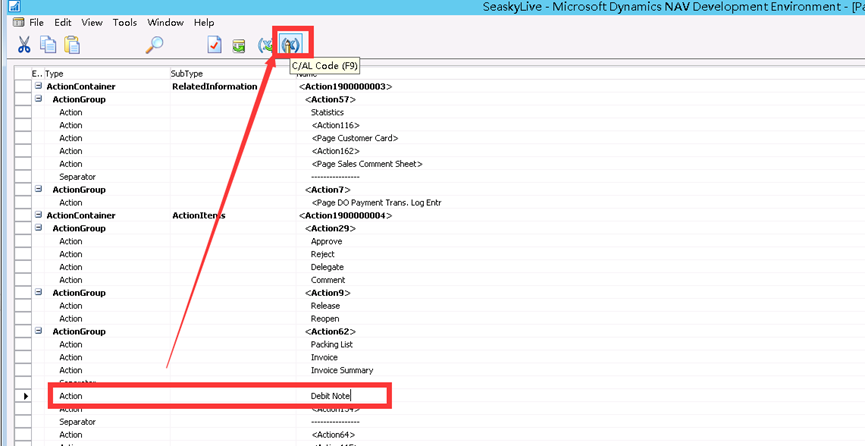Open the Tools menu

[x=125, y=23]
